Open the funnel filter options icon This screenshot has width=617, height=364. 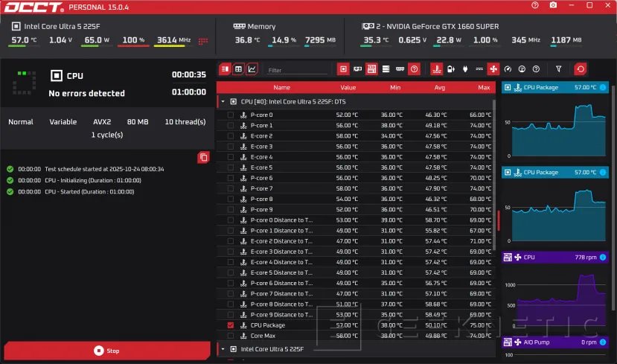point(558,68)
